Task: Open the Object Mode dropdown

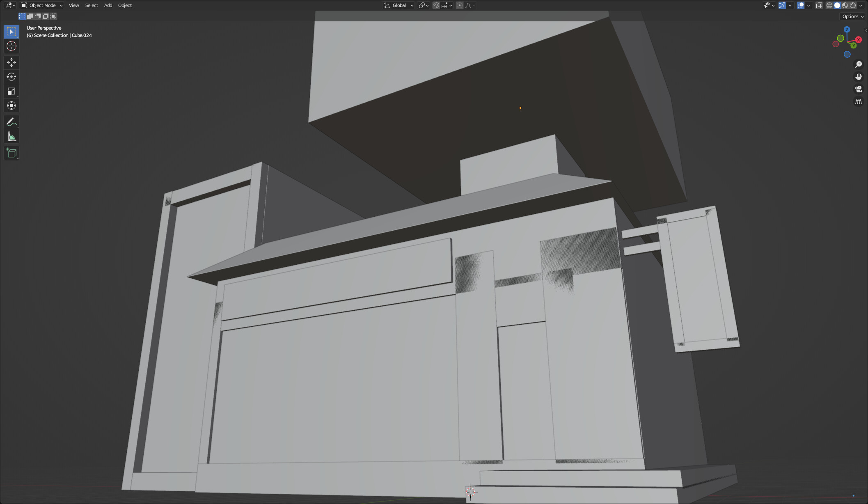Action: click(42, 5)
